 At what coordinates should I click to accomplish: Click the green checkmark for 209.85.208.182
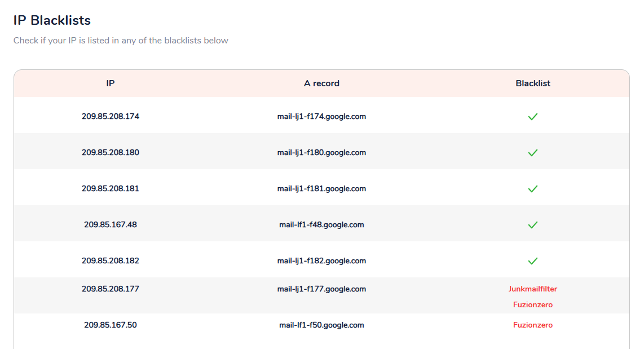pos(533,261)
